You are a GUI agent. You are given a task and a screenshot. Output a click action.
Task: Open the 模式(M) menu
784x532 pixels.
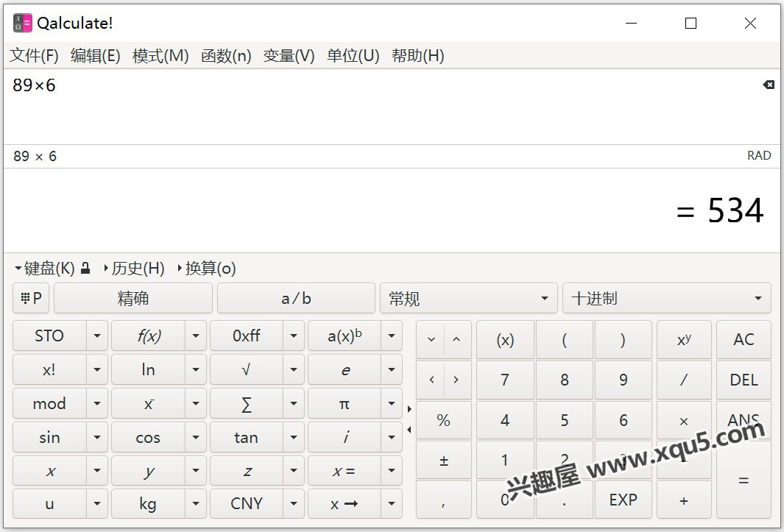pyautogui.click(x=160, y=55)
